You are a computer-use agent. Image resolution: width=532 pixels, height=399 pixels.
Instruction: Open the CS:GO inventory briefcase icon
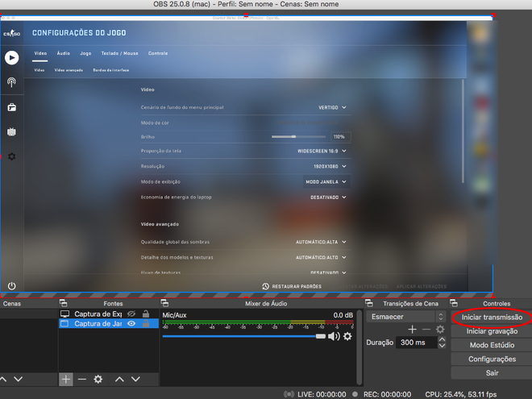12,107
